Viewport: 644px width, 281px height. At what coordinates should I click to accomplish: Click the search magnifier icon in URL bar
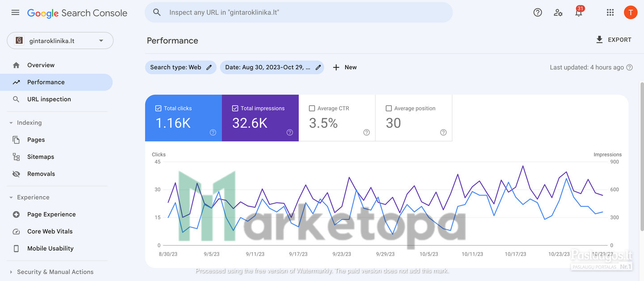[157, 13]
